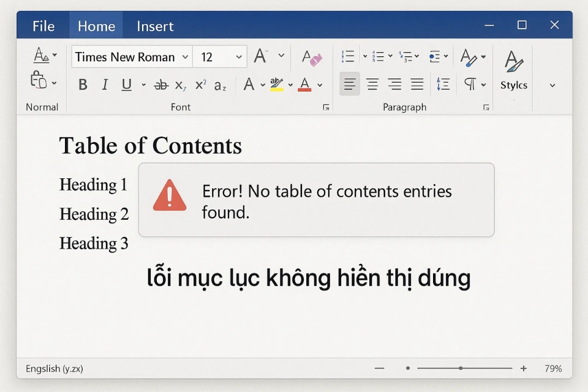The width and height of the screenshot is (588, 392).
Task: Apply text highlight color
Action: (276, 85)
